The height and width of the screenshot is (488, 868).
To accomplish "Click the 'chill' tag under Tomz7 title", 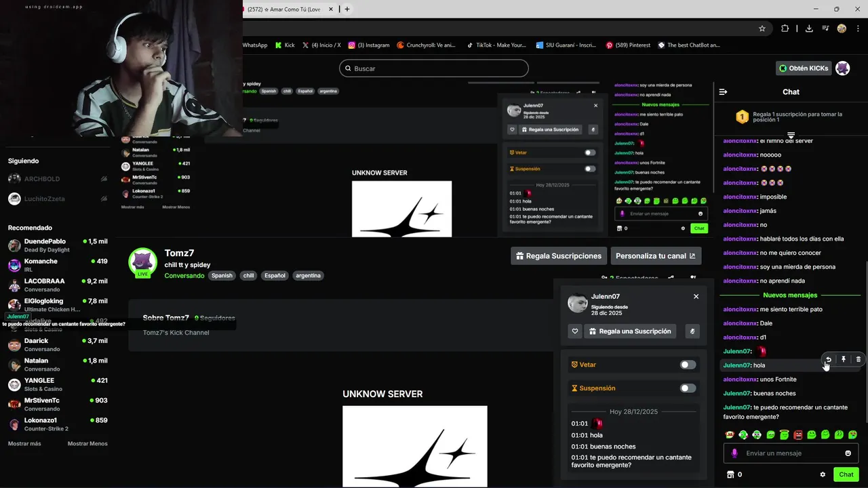I will point(248,276).
